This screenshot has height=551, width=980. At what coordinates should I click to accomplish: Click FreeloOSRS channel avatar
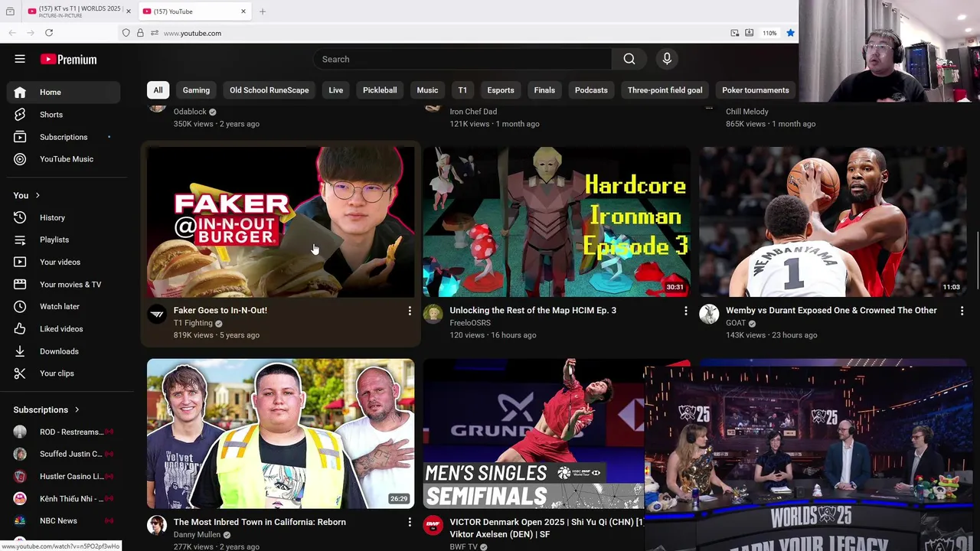click(x=433, y=314)
